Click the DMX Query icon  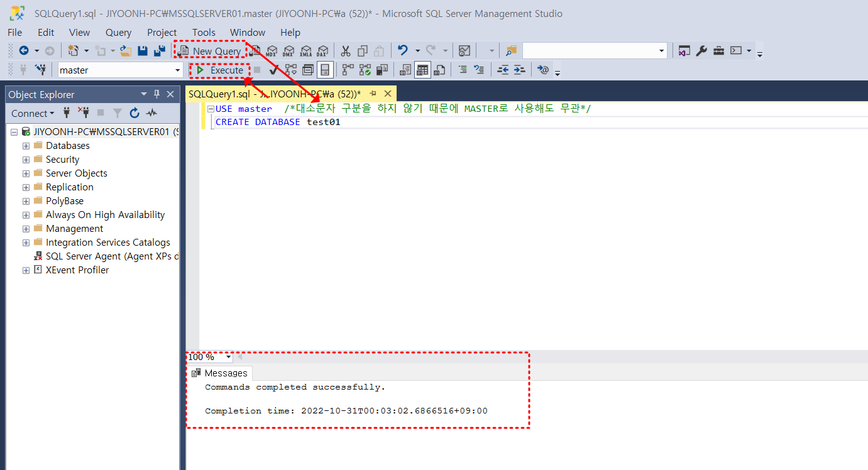[288, 51]
